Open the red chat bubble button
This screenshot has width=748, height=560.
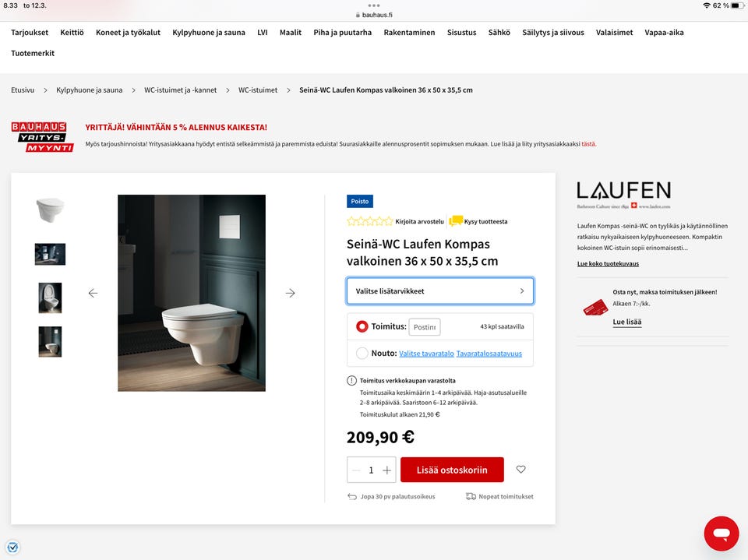coord(722,534)
